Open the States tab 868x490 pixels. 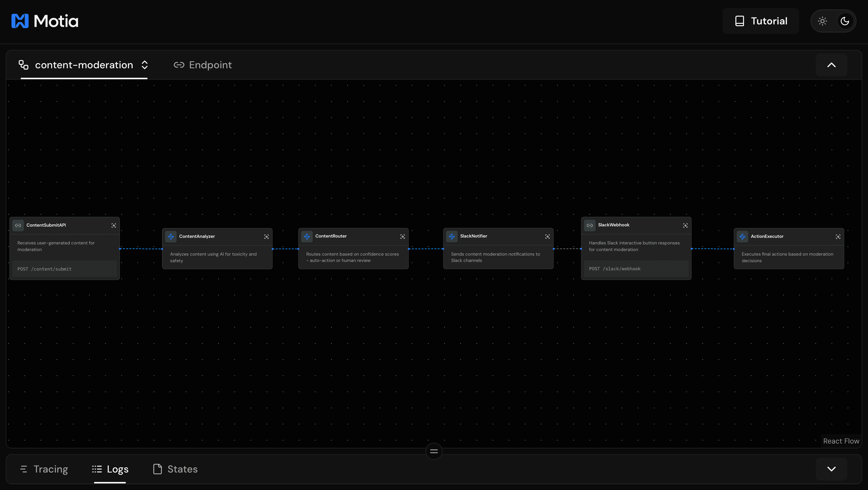tap(175, 469)
